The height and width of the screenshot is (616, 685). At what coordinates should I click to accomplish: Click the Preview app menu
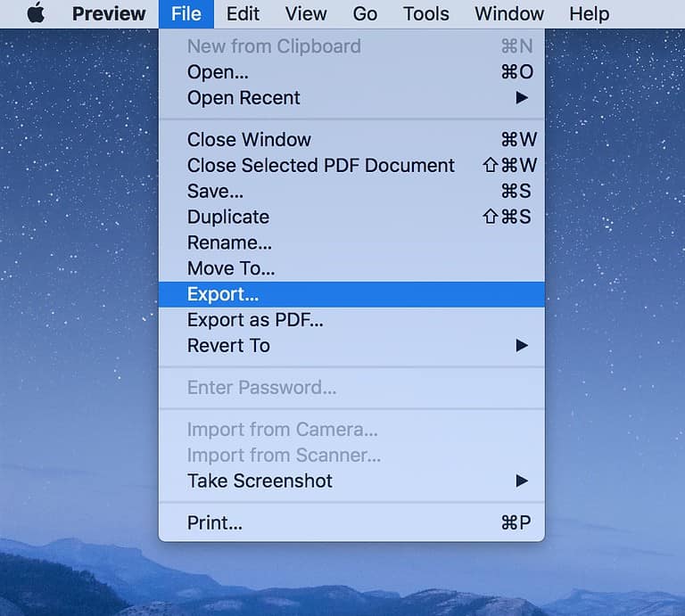click(x=109, y=14)
